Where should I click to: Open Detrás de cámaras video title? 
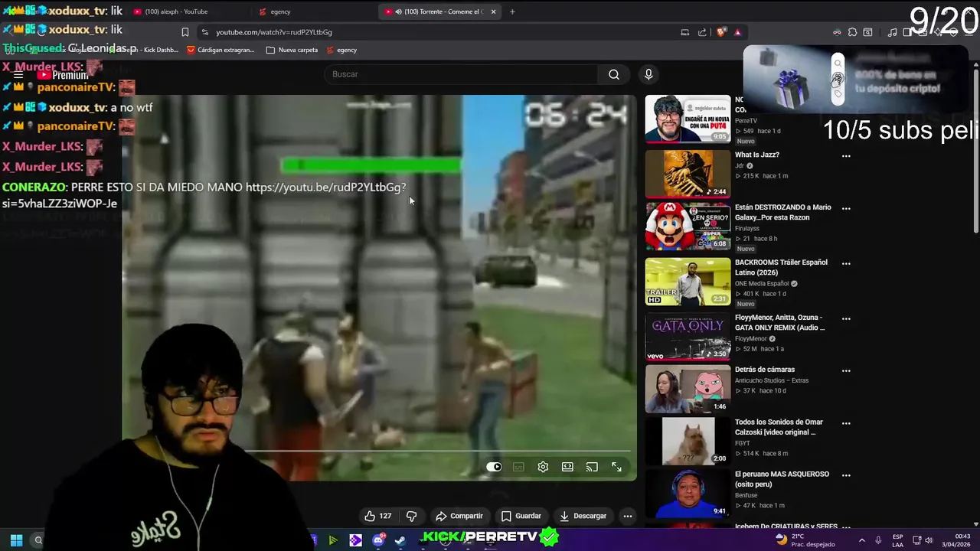pos(765,370)
